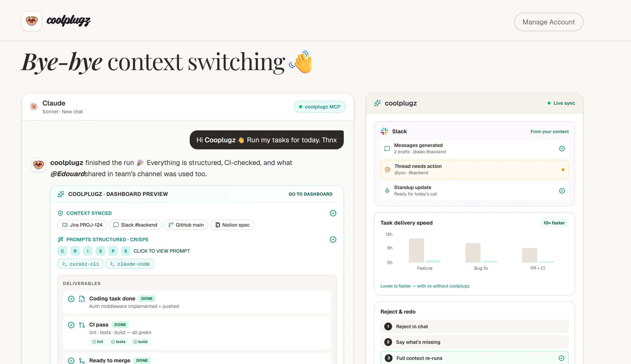
Task: Click the sparkle icon beside Dashboard Preview
Action: tap(61, 194)
